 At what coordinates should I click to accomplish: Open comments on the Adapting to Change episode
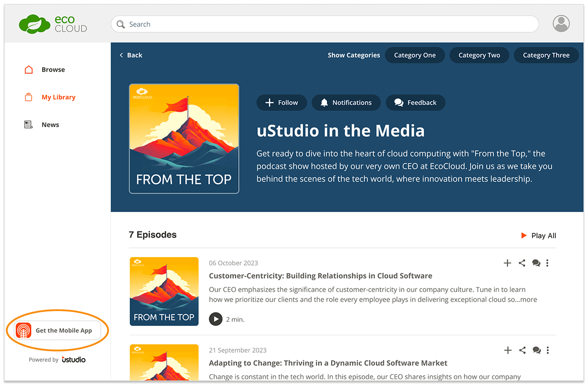coord(537,350)
